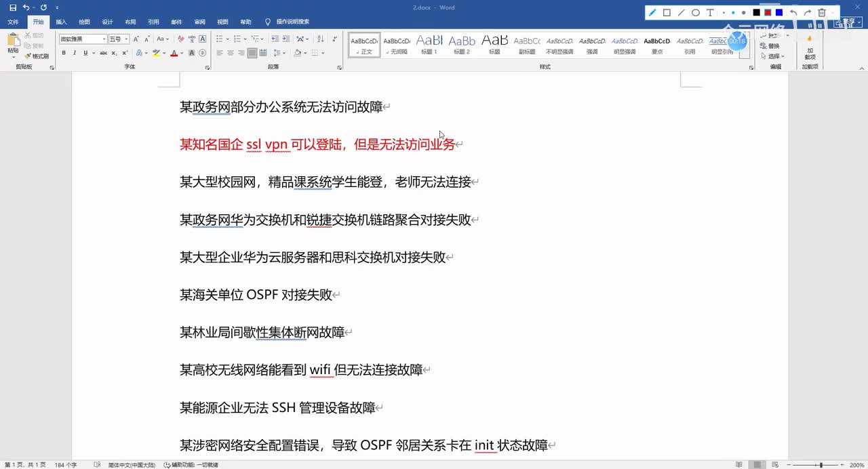This screenshot has height=469, width=868.
Task: Toggle Underline formatting
Action: click(85, 53)
